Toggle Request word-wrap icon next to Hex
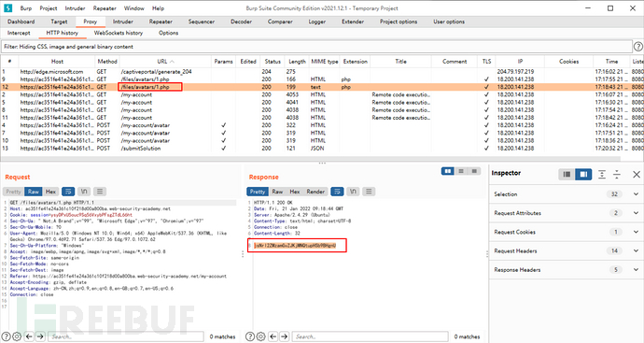 point(68,192)
